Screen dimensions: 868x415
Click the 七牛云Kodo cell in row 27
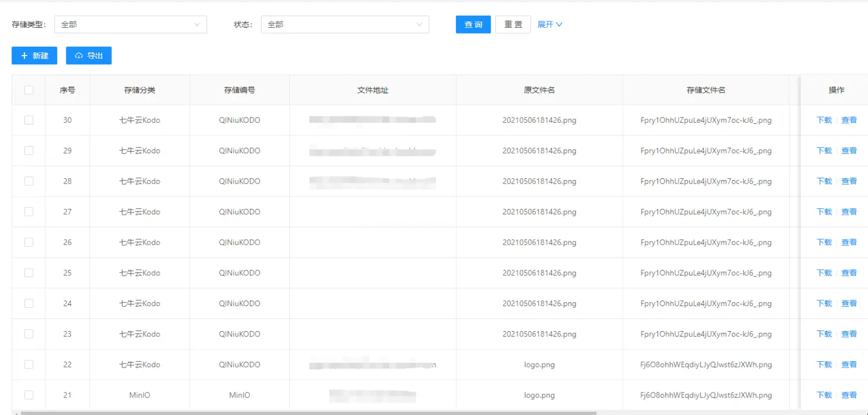click(139, 212)
